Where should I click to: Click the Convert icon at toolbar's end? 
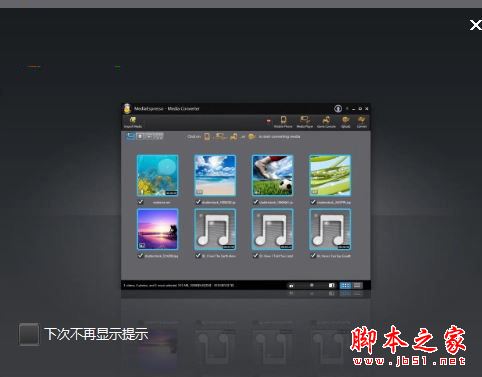click(362, 122)
